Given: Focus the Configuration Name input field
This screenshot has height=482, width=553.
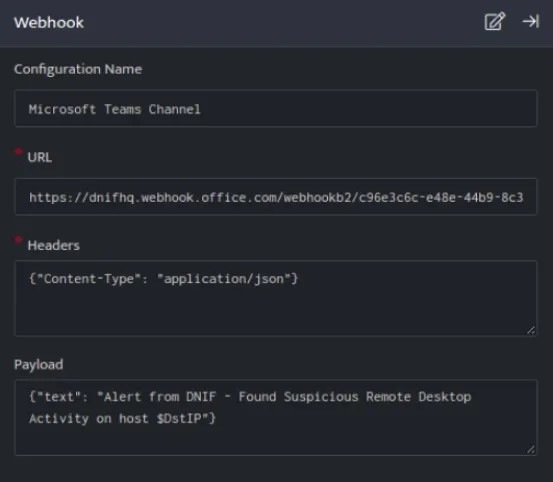Looking at the screenshot, I should tap(276, 109).
